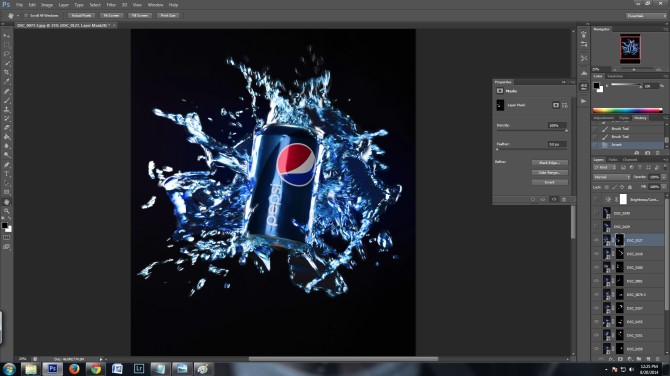The height and width of the screenshot is (376, 670).
Task: Select the Clone Stamp tool
Action: click(6, 109)
